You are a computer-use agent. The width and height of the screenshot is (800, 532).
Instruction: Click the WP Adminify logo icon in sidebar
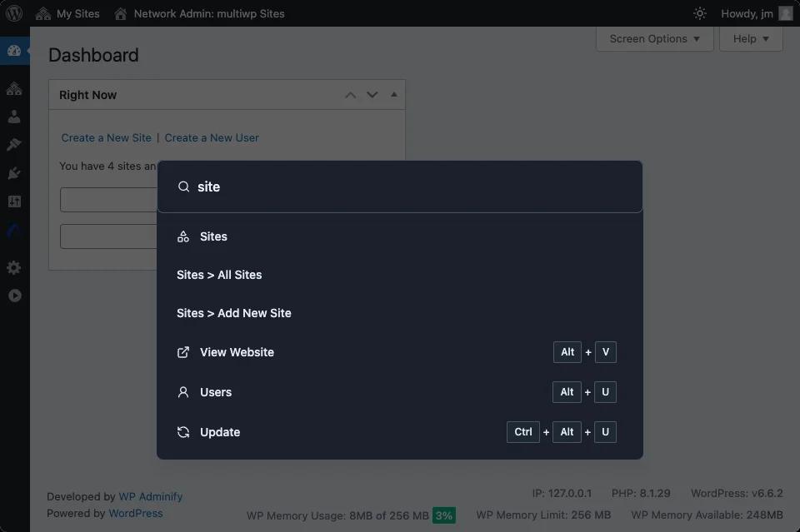(x=14, y=231)
